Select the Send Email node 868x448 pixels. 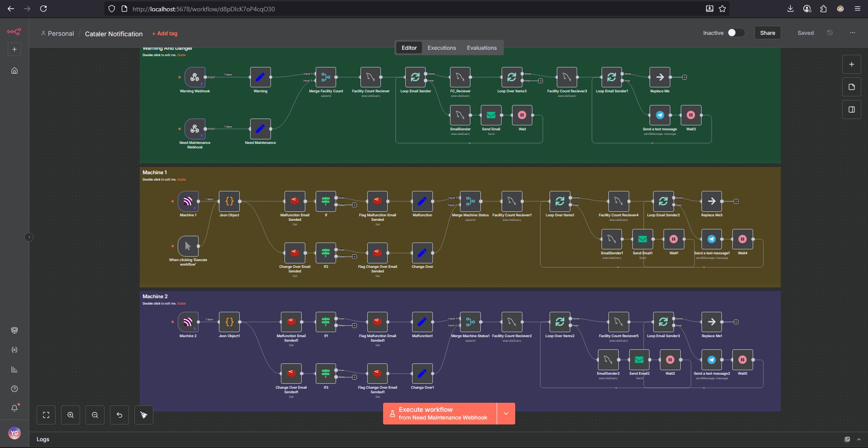tap(491, 115)
